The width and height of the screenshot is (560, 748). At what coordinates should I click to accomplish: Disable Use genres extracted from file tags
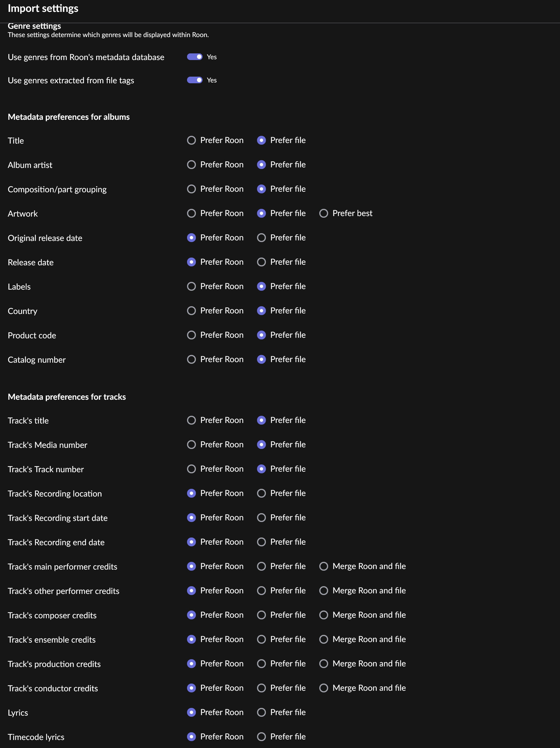tap(195, 80)
